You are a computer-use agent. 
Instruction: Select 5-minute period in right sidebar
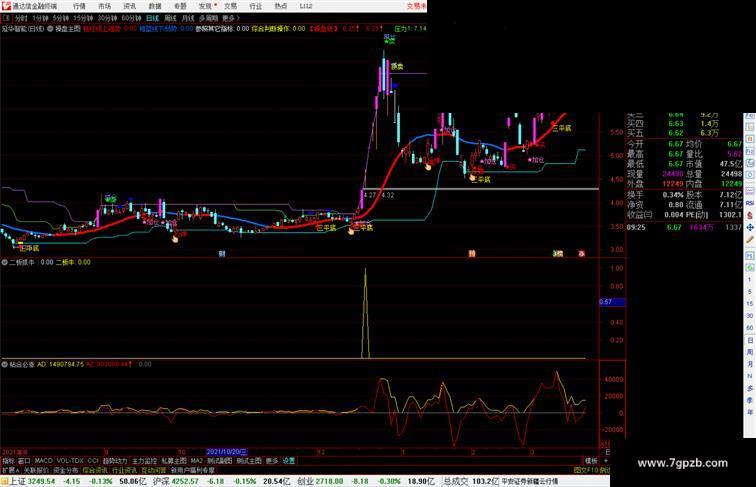tap(750, 292)
